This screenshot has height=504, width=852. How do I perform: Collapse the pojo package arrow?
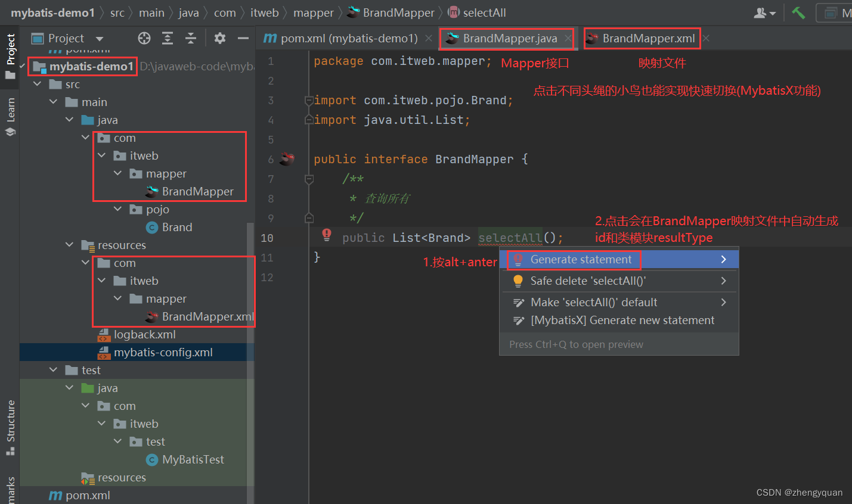point(118,209)
